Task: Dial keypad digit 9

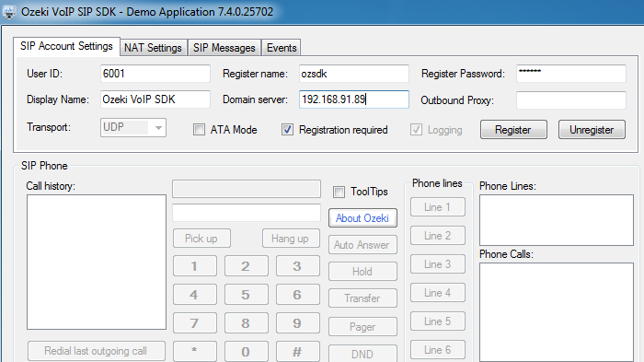Action: (x=298, y=323)
